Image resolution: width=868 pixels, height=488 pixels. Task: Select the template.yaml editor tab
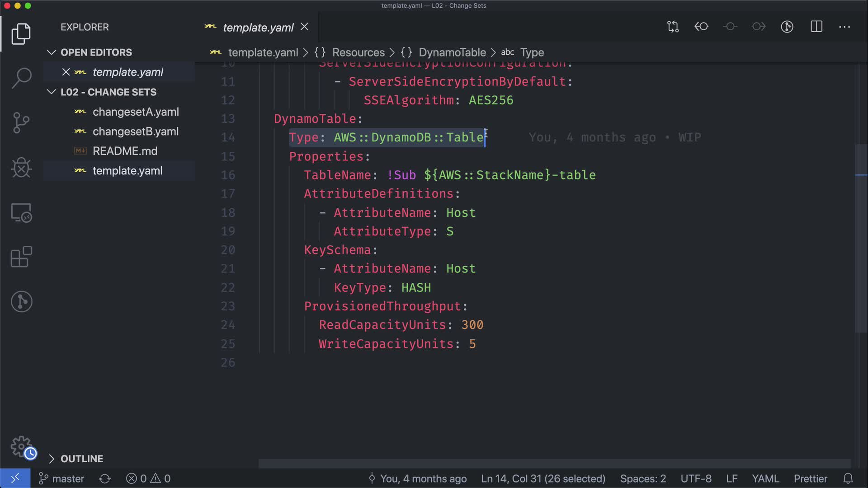pyautogui.click(x=258, y=28)
